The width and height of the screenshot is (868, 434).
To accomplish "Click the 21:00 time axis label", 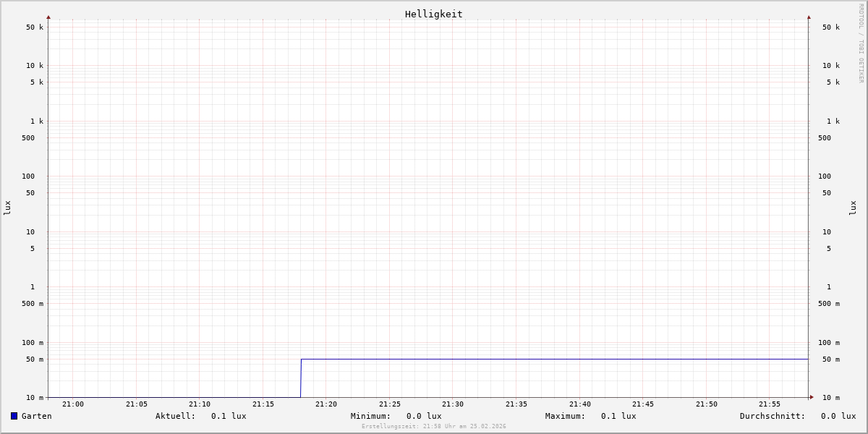I will coord(73,404).
